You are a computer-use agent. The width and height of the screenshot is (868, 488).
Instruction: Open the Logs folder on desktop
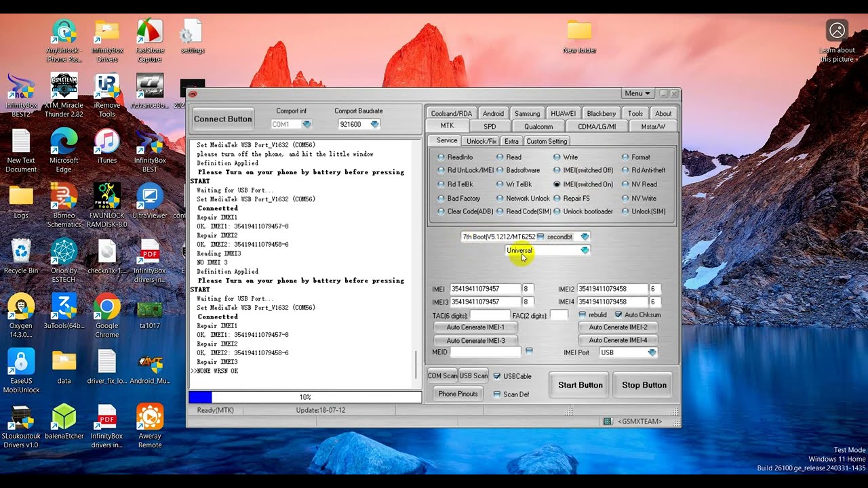pyautogui.click(x=21, y=201)
